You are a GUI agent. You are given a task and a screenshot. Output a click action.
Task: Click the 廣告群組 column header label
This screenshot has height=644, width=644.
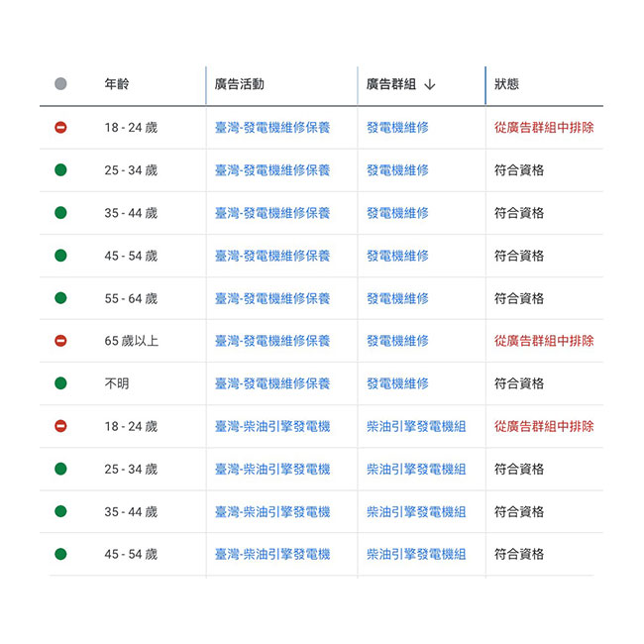coord(390,84)
